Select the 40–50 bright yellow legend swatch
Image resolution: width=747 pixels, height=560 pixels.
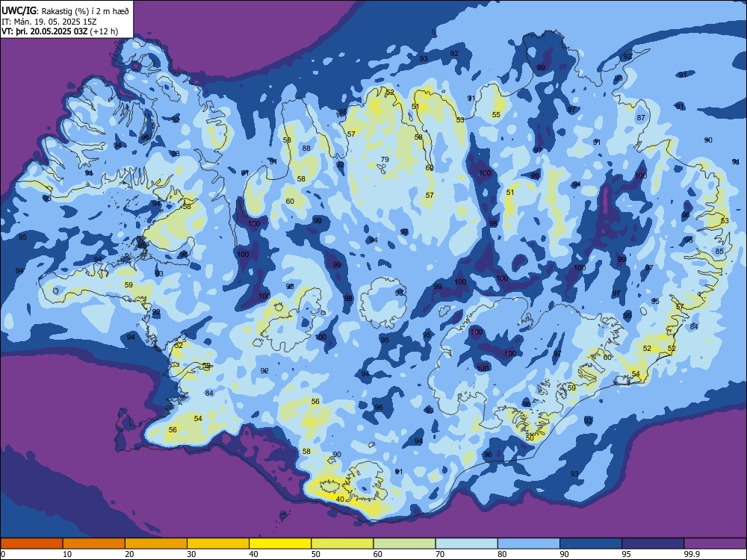coord(280,544)
